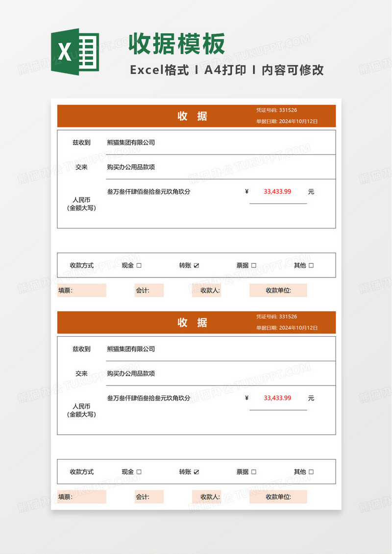Uncheck the 转账 checkbox in the lower receipt

(196, 472)
